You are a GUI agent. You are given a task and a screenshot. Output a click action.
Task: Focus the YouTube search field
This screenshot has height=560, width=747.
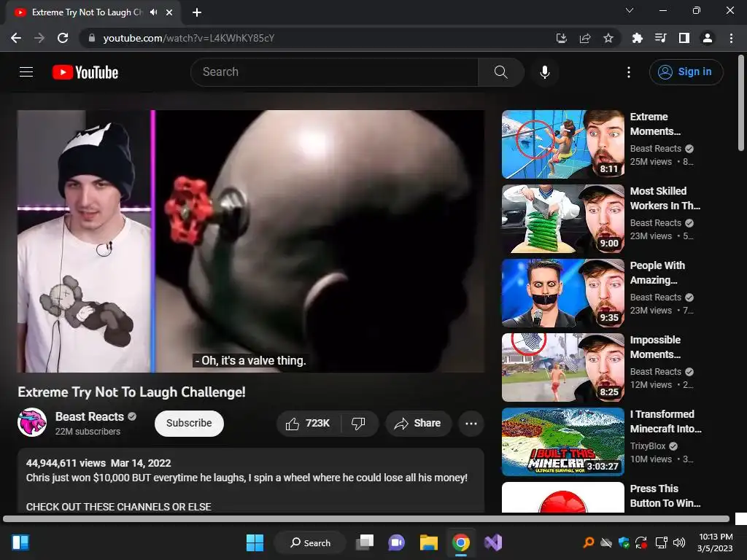[x=334, y=72]
